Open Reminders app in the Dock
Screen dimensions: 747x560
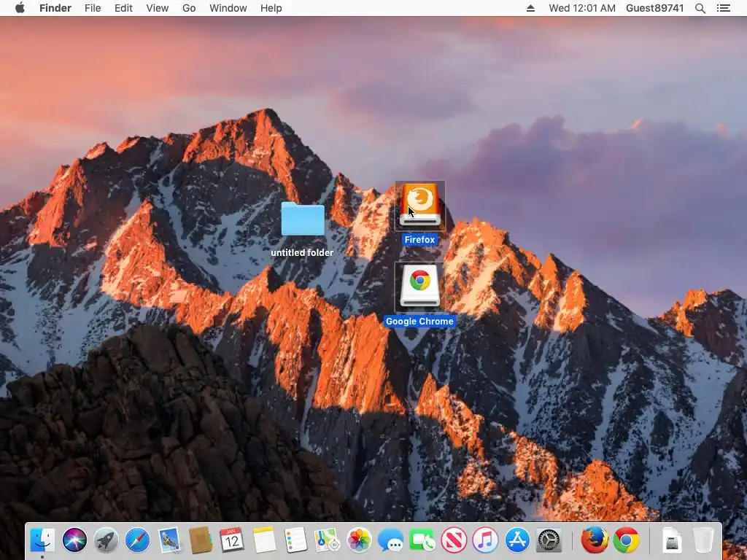click(x=295, y=540)
